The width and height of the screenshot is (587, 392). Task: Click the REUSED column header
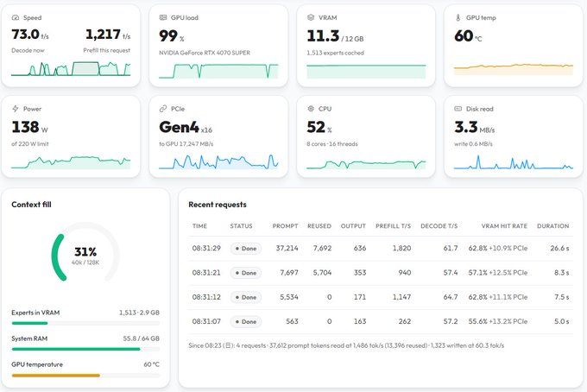pyautogui.click(x=319, y=225)
